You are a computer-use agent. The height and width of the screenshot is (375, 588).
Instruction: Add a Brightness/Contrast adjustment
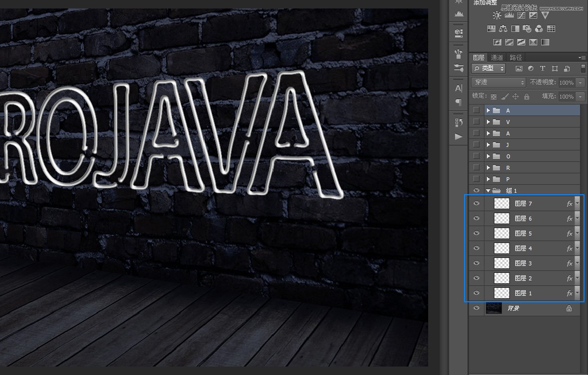point(497,15)
